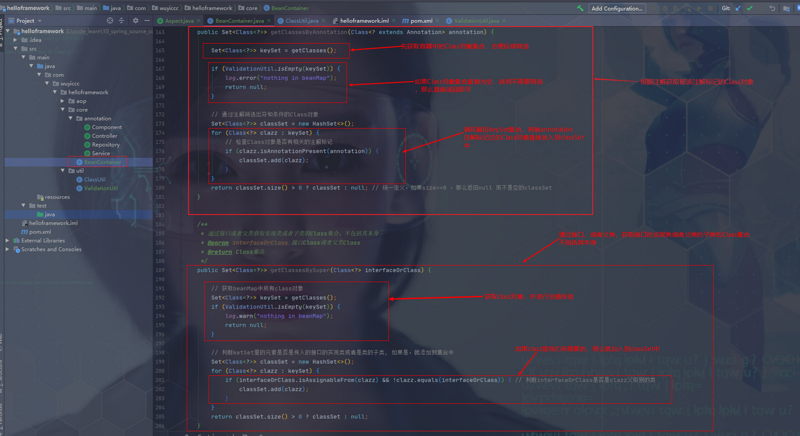Open Project panel settings gear

135,20
